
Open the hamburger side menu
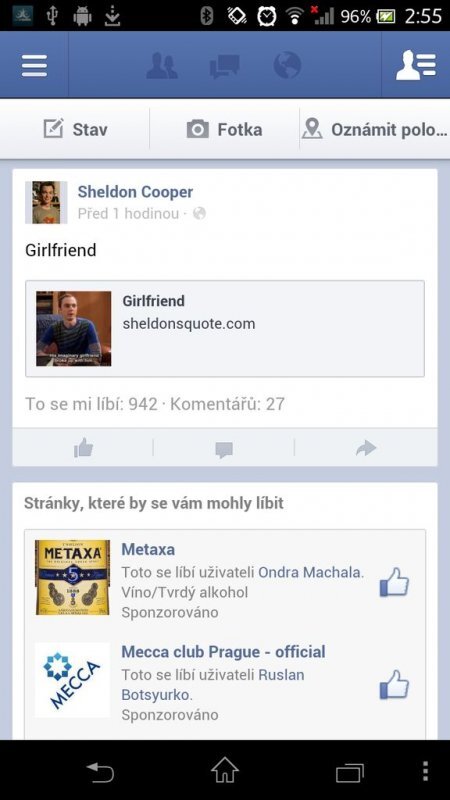pyautogui.click(x=34, y=65)
